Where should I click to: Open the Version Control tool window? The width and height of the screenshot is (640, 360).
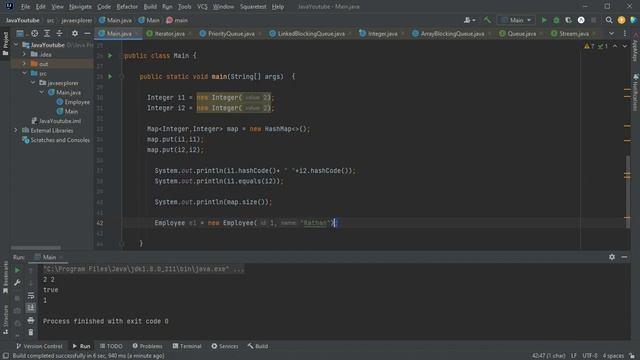click(x=39, y=346)
